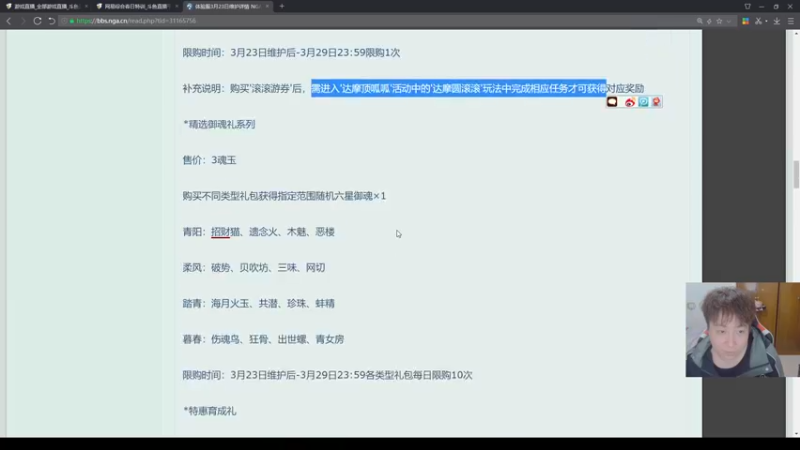Open a new tab with plus button

pos(282,6)
